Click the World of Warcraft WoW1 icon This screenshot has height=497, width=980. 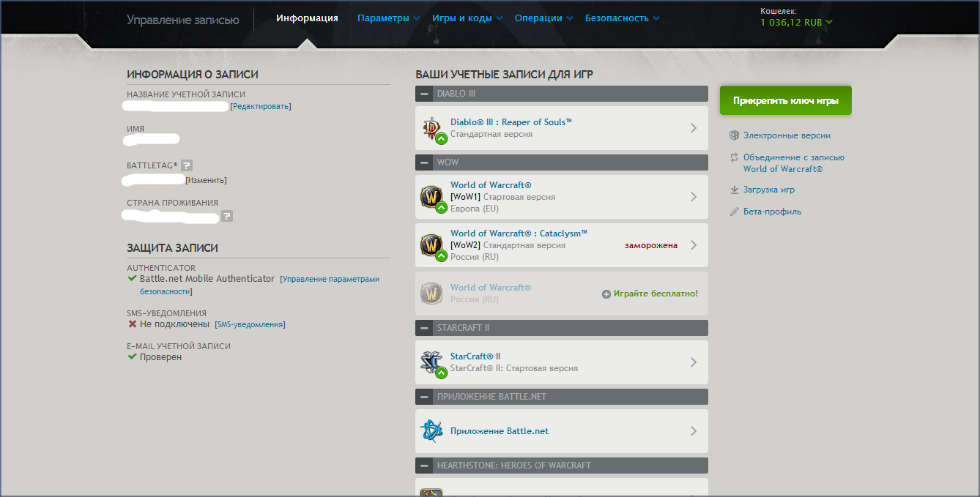432,198
